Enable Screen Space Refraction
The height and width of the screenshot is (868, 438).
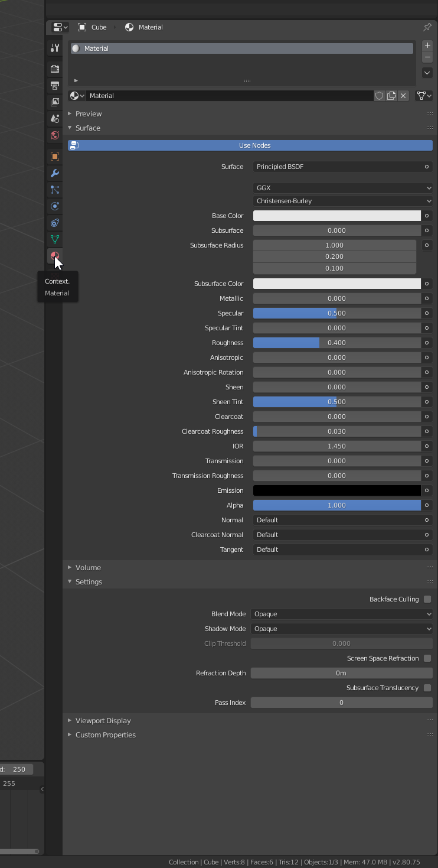click(427, 658)
